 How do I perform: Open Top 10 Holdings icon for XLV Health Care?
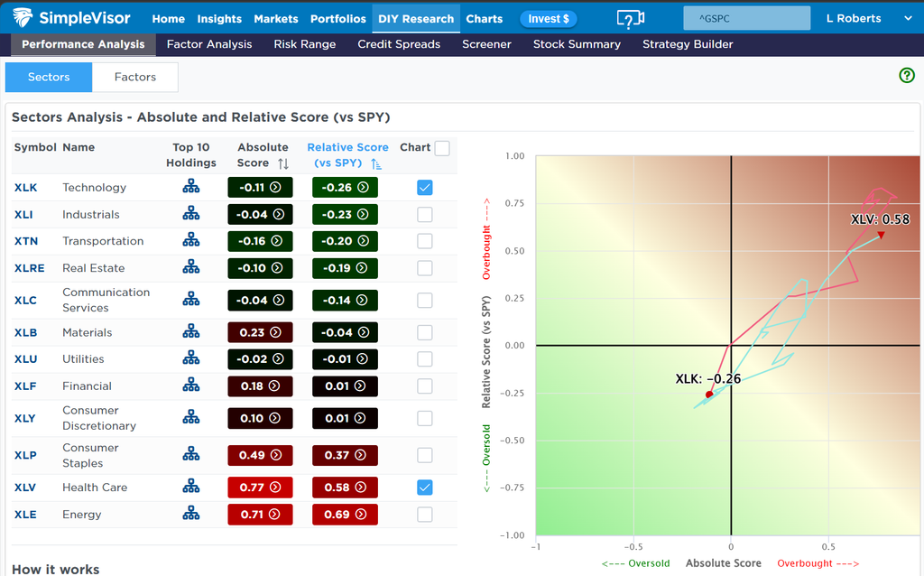coord(191,487)
